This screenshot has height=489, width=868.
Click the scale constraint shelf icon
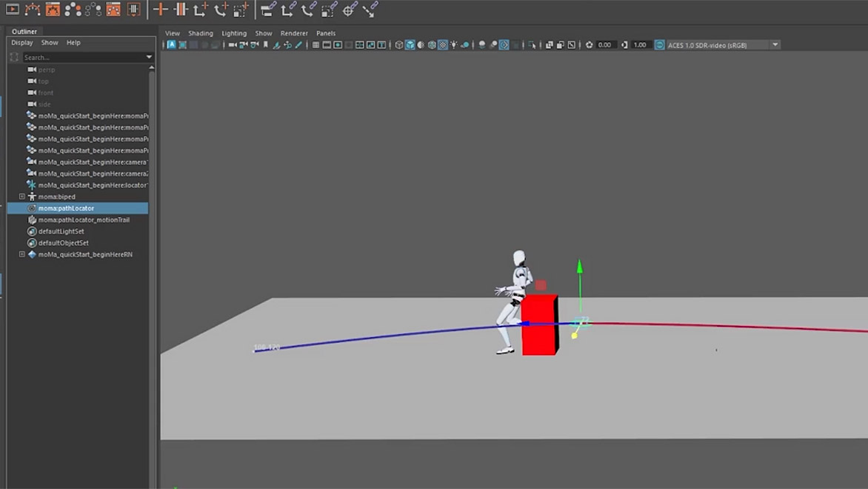click(x=330, y=9)
